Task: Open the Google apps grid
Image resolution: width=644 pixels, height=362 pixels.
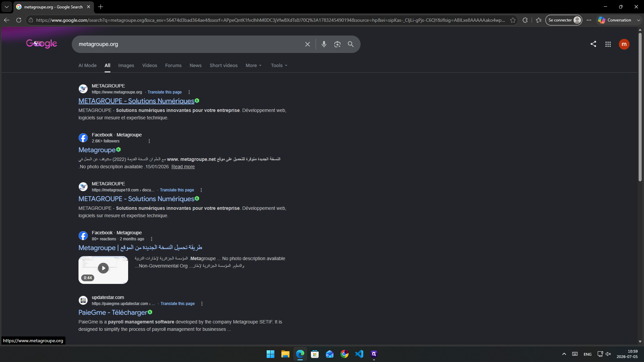Action: (x=608, y=44)
